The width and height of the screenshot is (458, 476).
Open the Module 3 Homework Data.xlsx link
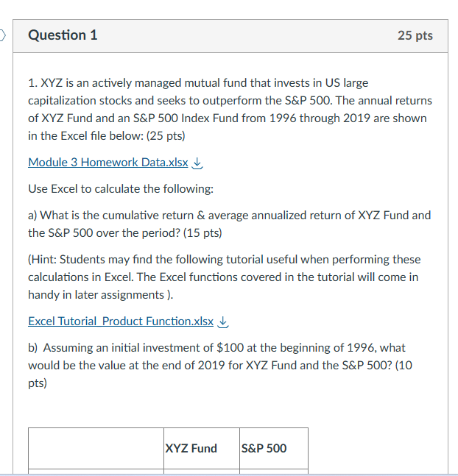(x=108, y=163)
